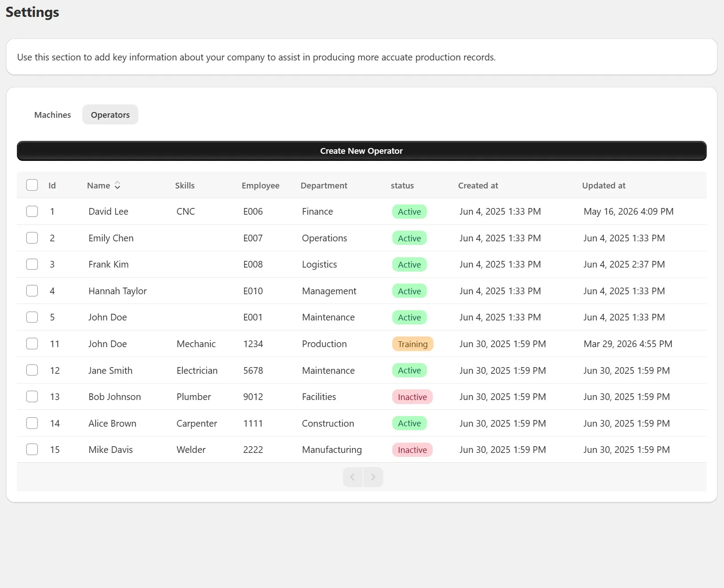Click updated date Mar 29, 2026 4:55 PM
724x588 pixels.
[628, 344]
